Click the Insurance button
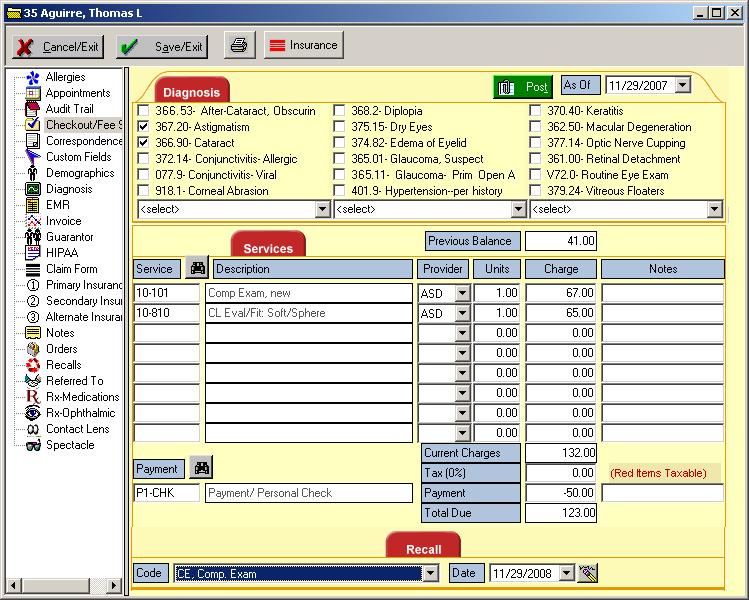 [304, 46]
